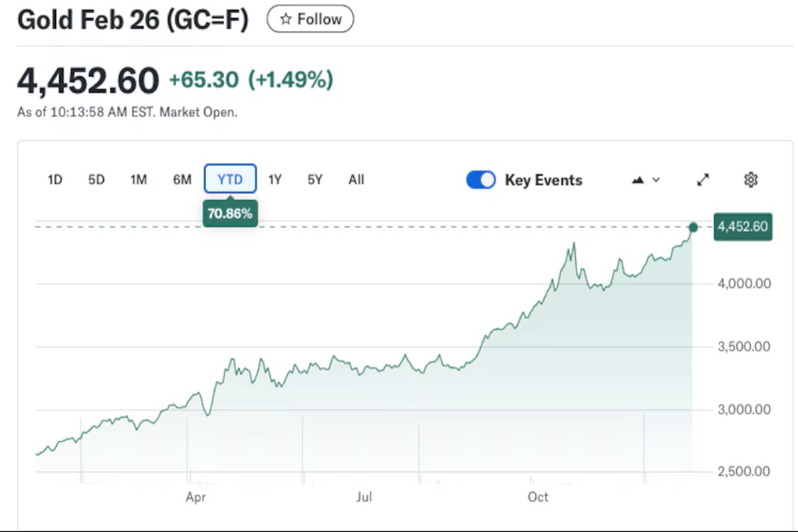Click the 4,452.60 label on price axis
The height and width of the screenshot is (532, 798).
click(x=742, y=227)
